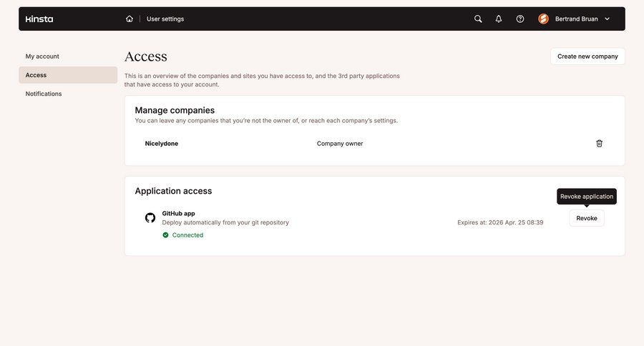This screenshot has width=644, height=346.
Task: Revoke the GitHub app access
Action: click(x=587, y=218)
